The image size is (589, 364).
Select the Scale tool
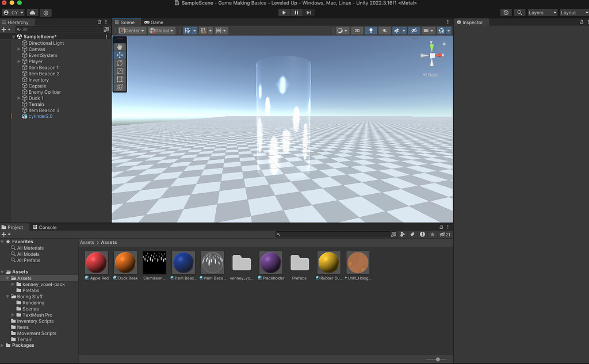[x=120, y=71]
